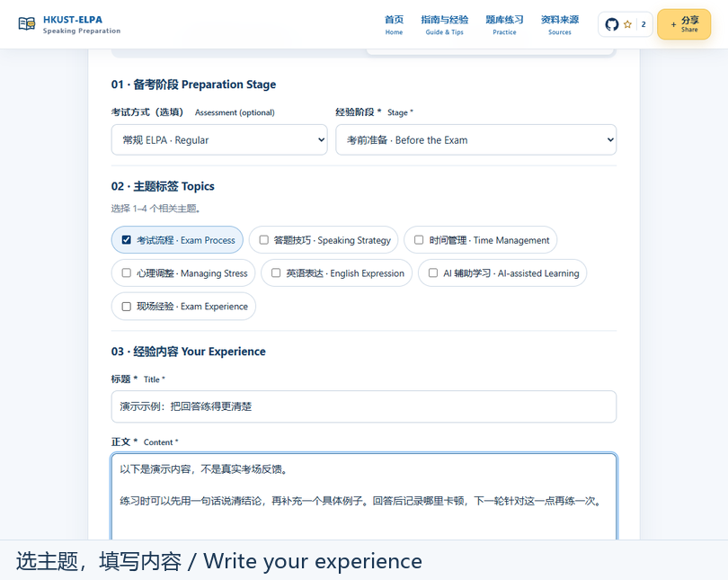Click the hint text 选择 1–4 个相关主题
The width and height of the screenshot is (728, 580).
(156, 209)
